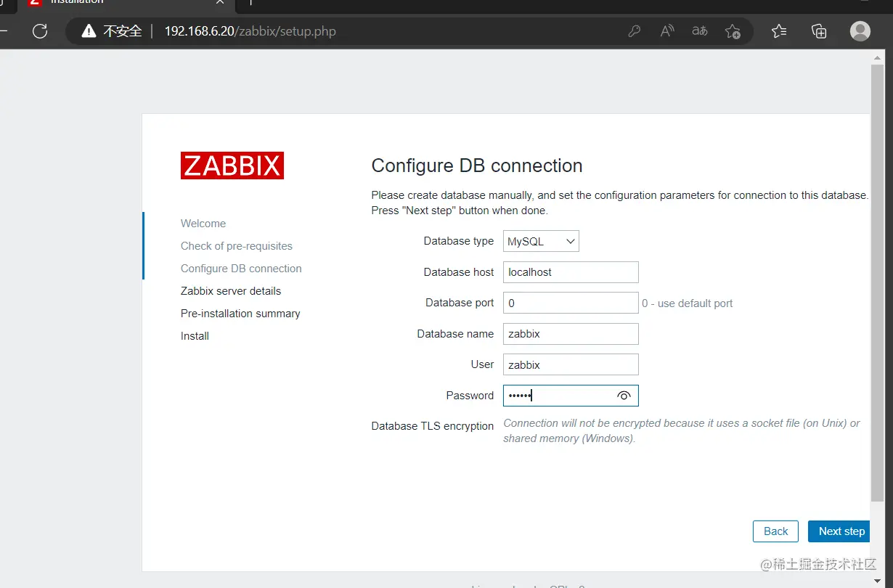Click the 'Connection will not be encrypted' note

pyautogui.click(x=682, y=430)
